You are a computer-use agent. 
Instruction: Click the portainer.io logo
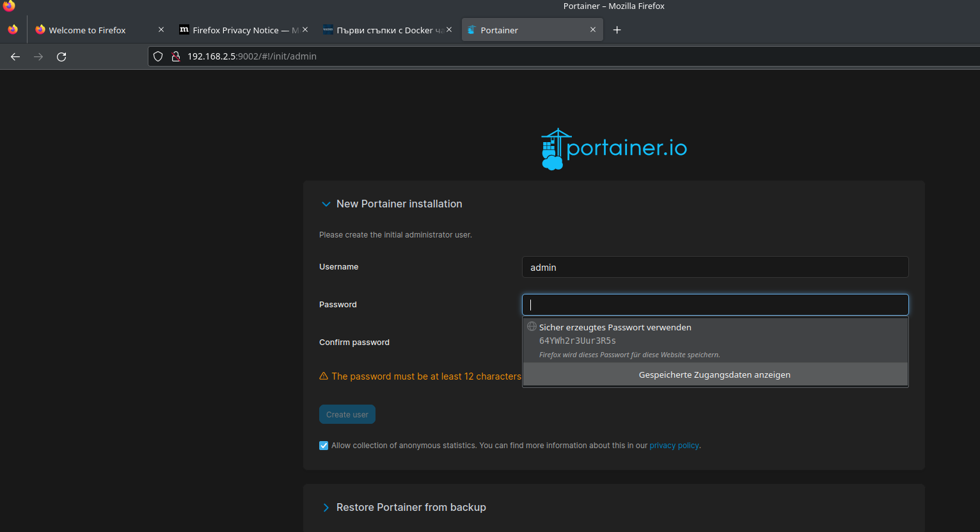(614, 149)
